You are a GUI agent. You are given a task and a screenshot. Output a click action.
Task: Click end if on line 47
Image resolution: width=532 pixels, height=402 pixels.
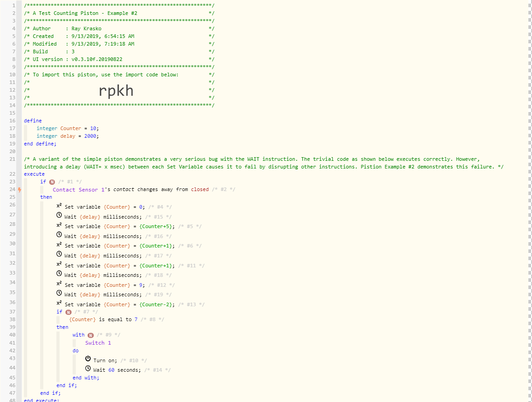pyautogui.click(x=51, y=393)
